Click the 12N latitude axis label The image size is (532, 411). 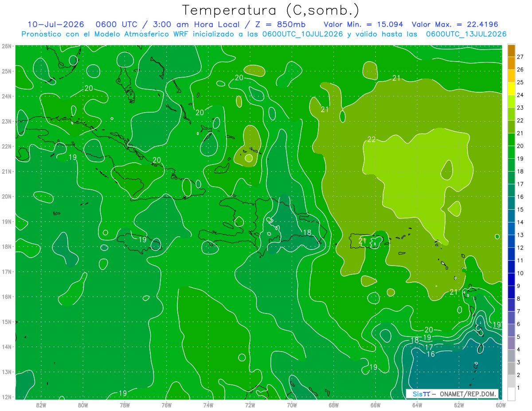(x=7, y=397)
